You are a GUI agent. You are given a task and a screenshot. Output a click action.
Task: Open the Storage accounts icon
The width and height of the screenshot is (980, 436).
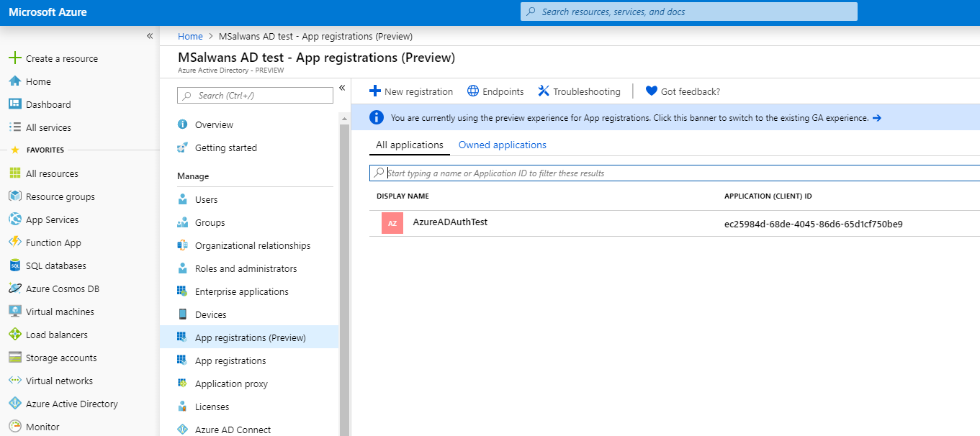coord(14,358)
